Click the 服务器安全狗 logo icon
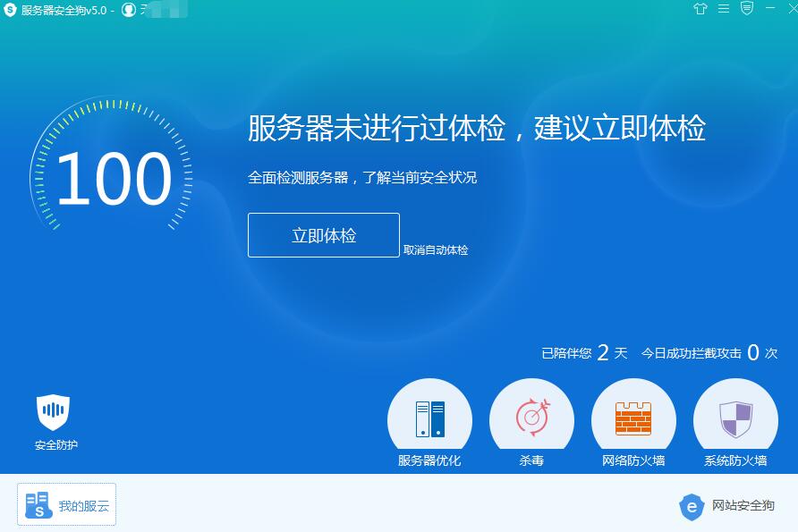Viewport: 798px width, 532px height. [x=10, y=10]
